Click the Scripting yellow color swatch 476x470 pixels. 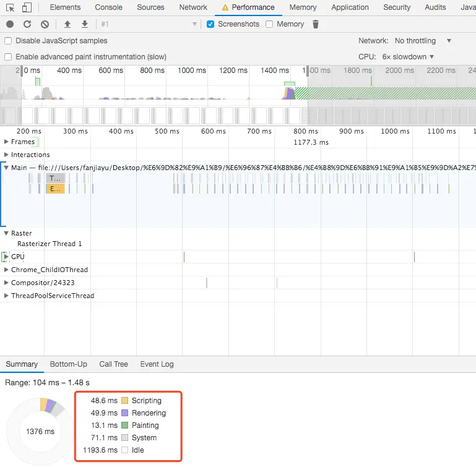[x=125, y=401]
